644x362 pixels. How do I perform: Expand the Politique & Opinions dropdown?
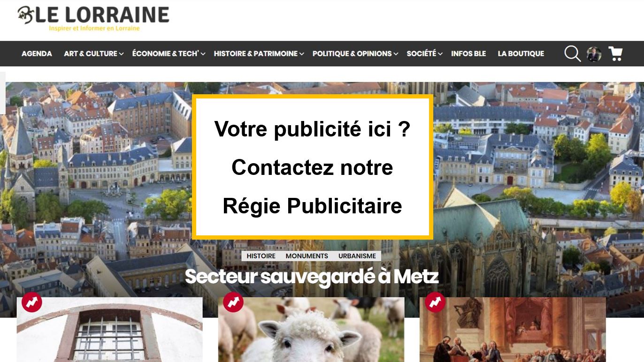click(x=355, y=53)
